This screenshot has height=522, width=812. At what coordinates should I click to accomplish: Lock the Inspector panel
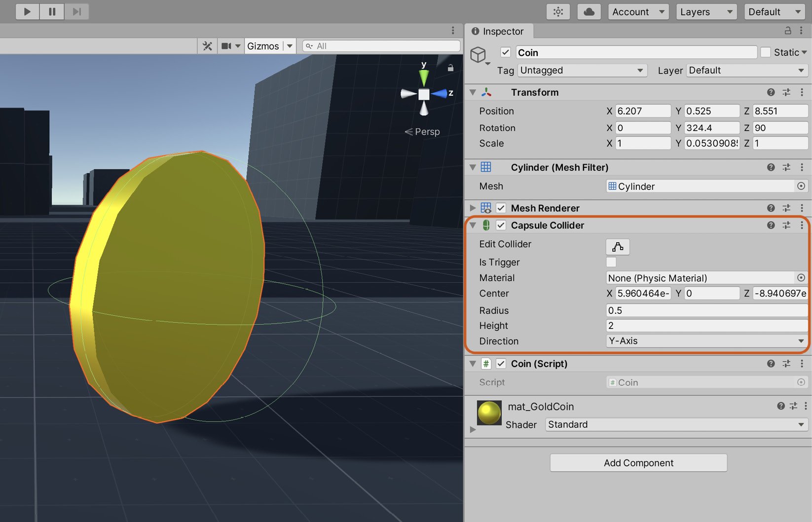[x=788, y=31]
